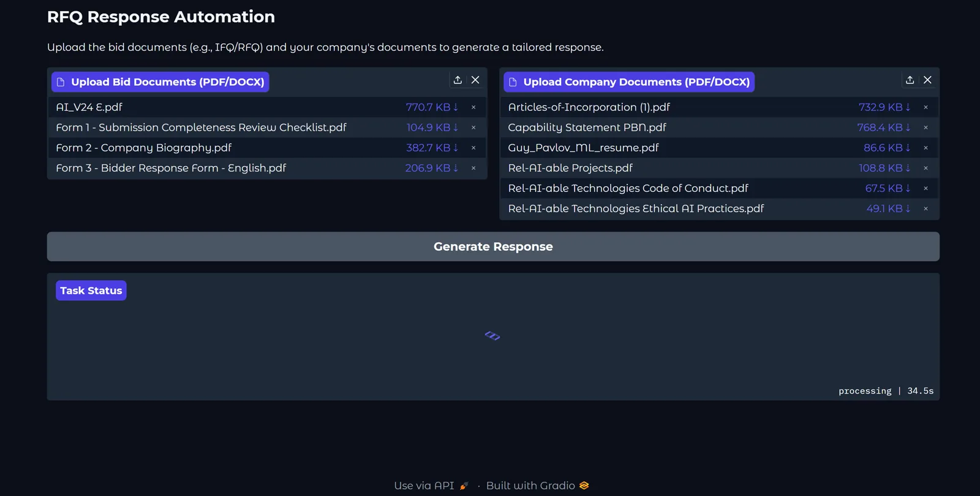Remove AI_V24 E.pdf from the list
The width and height of the screenshot is (980, 496).
(x=473, y=107)
